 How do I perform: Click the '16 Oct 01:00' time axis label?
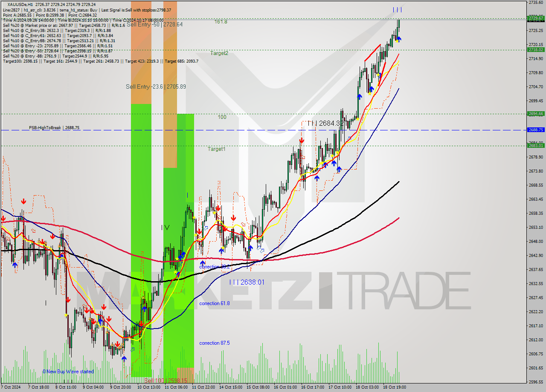click(x=285, y=387)
